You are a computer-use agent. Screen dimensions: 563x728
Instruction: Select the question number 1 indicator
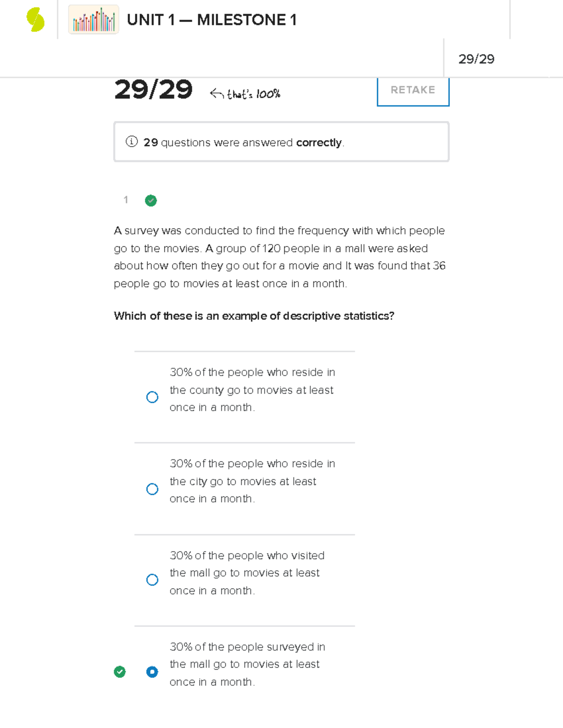(x=126, y=200)
